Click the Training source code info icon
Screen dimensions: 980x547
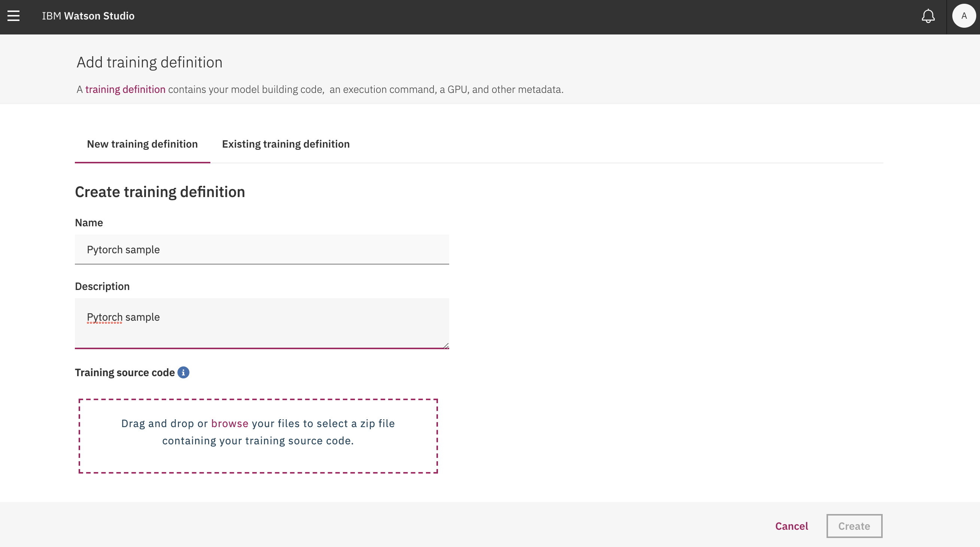(183, 372)
